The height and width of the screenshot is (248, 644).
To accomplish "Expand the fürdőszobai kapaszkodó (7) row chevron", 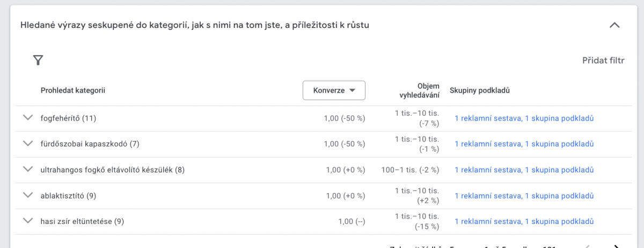I will click(28, 144).
